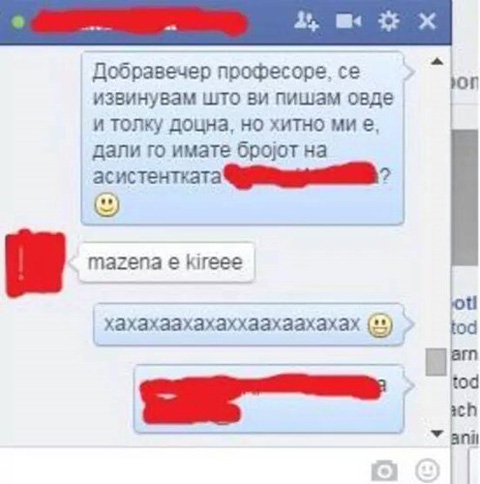The image size is (480, 484).
Task: Click the green online status dot
Action: 18,22
